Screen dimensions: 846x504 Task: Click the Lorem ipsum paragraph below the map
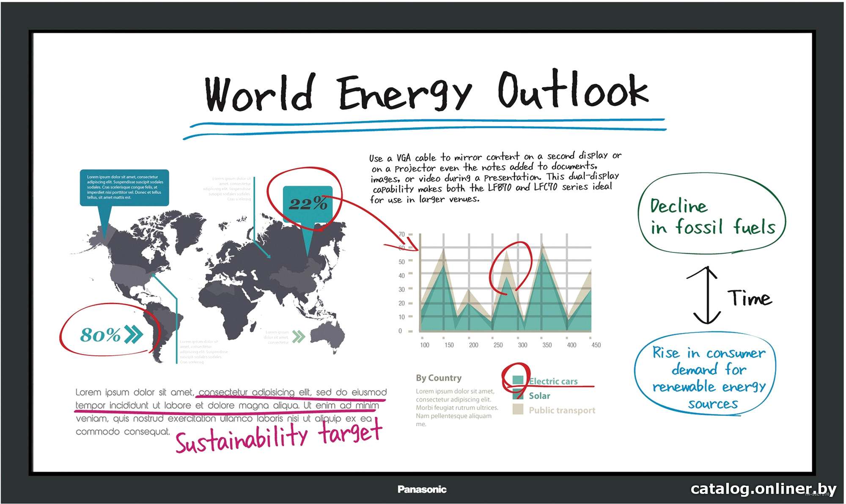click(x=231, y=412)
